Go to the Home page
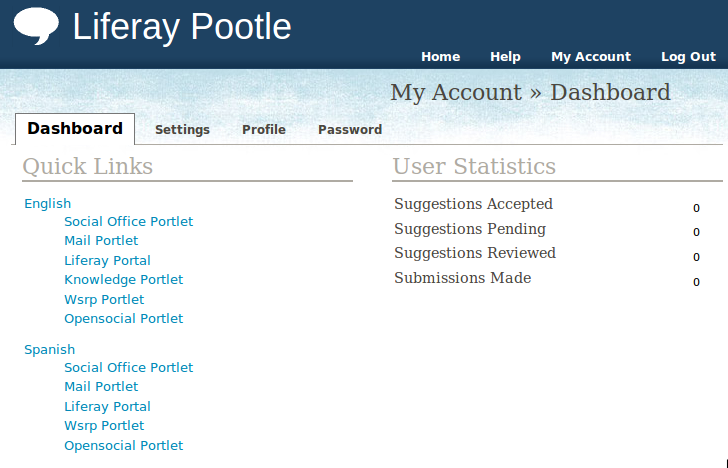The width and height of the screenshot is (728, 468). 440,57
